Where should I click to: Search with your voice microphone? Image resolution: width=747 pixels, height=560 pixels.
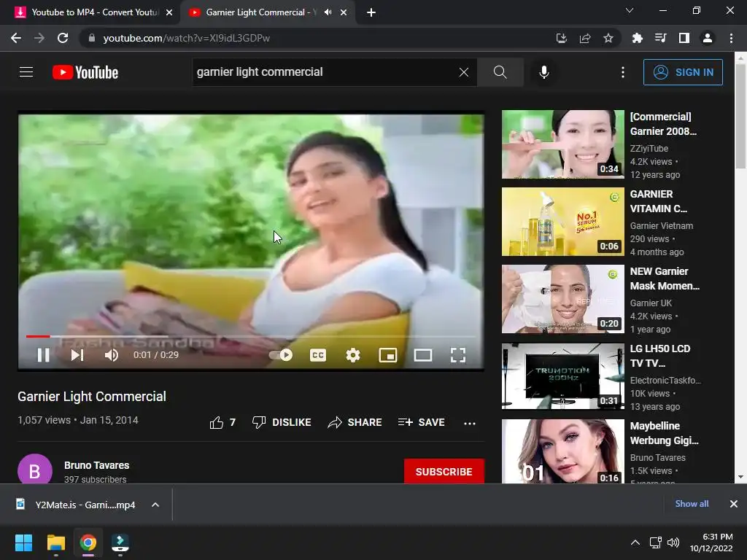544,72
